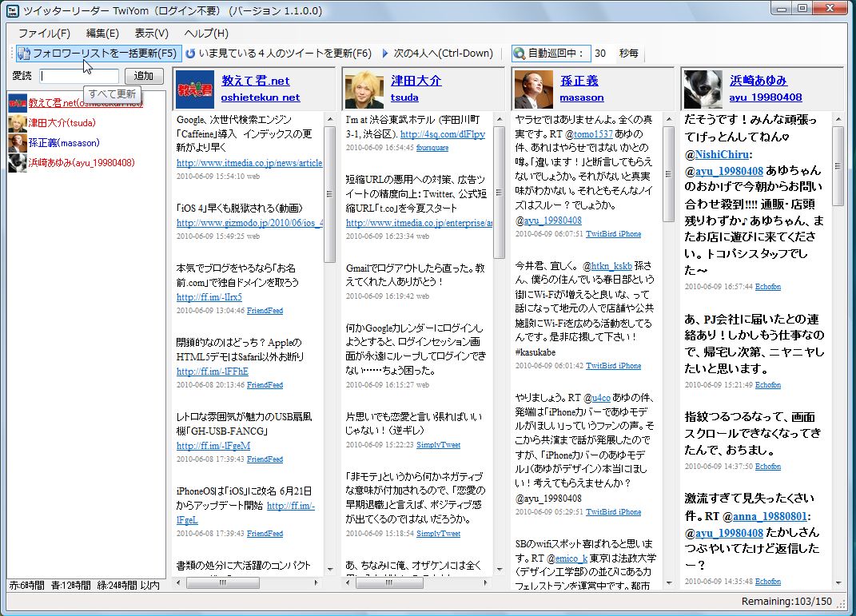Screen dimensions: 856x616
Task: Open the ファイル(F) menu
Action: [45, 34]
